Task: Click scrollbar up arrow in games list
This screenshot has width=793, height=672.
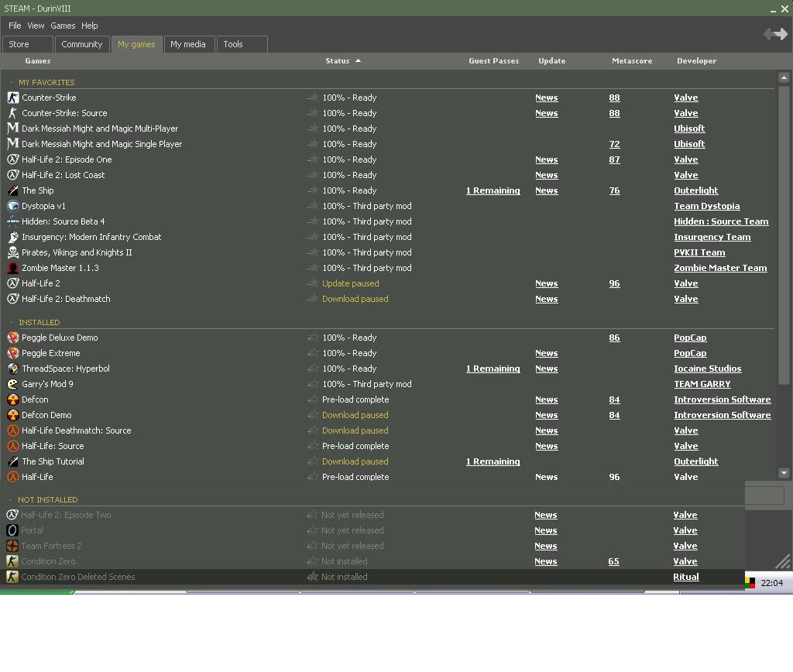Action: click(x=784, y=77)
